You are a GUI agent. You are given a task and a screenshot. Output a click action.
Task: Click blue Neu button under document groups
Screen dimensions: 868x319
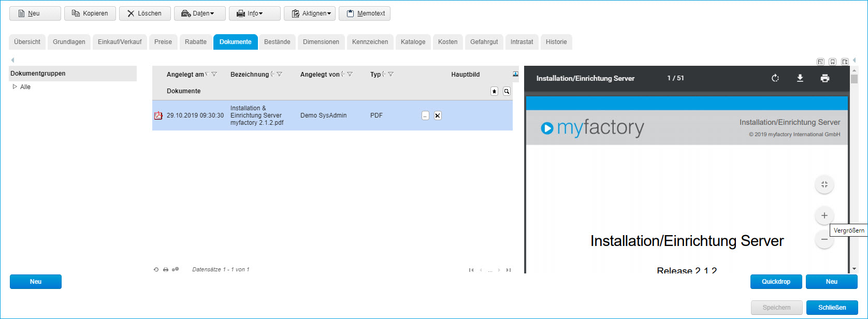coord(36,282)
